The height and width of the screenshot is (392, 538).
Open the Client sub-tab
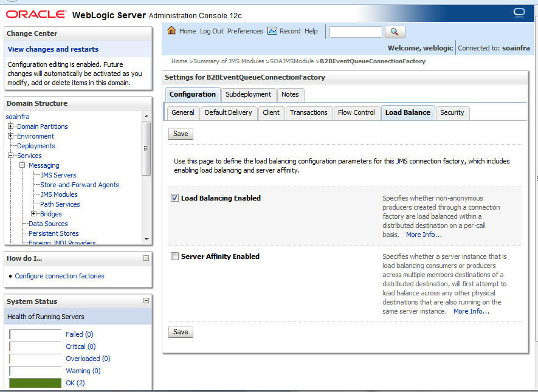click(x=271, y=112)
